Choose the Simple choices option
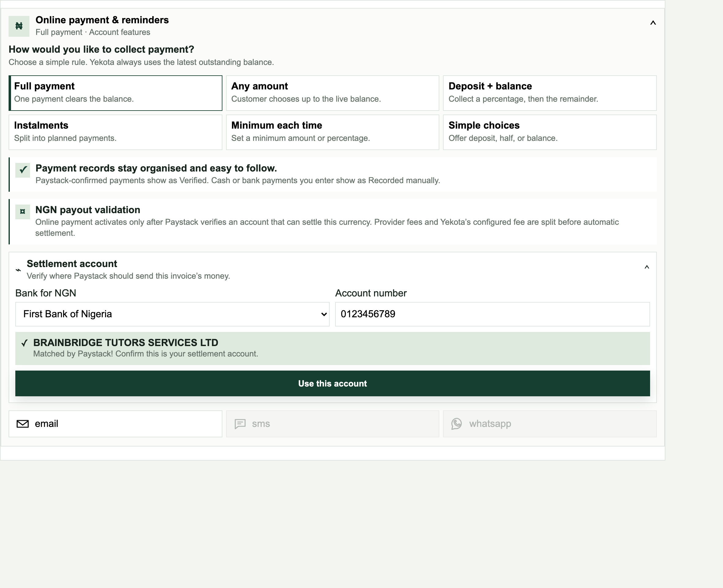The height and width of the screenshot is (588, 723). click(550, 132)
